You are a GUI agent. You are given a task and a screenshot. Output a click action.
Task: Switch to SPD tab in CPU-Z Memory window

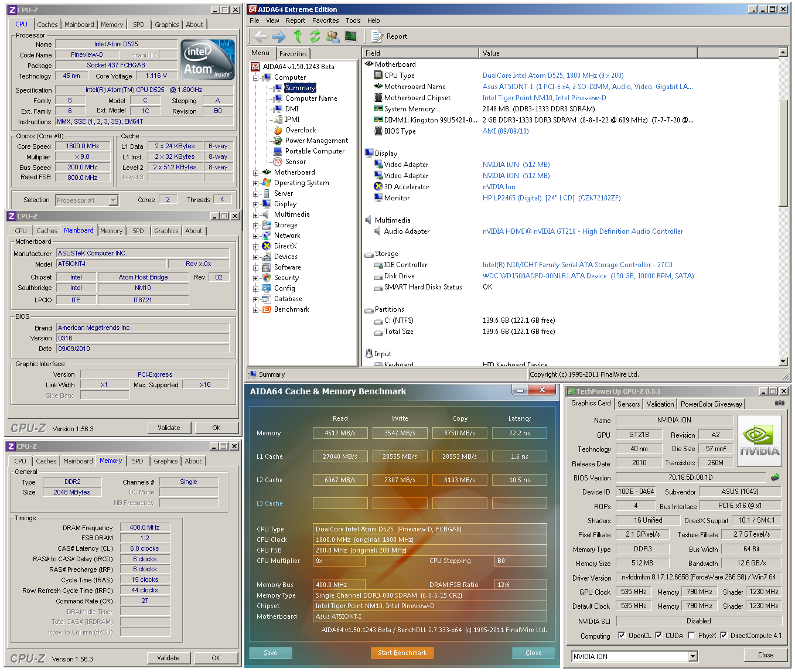coord(138,461)
